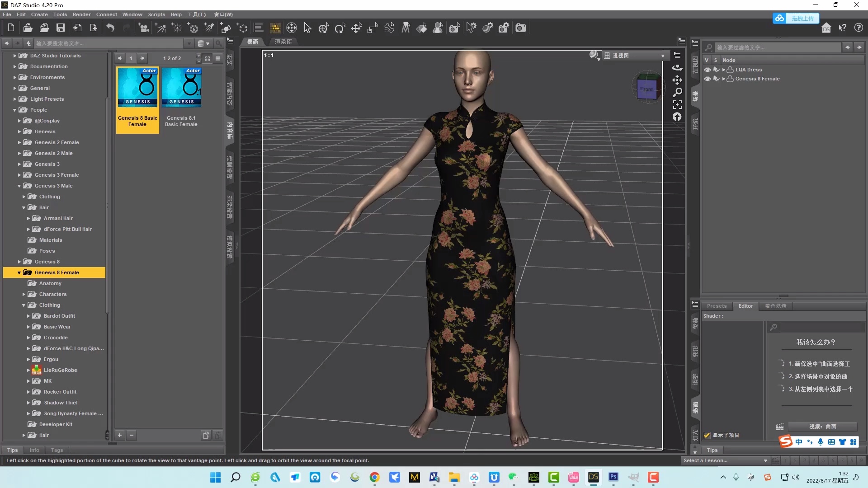Screen dimensions: 868x488
Task: Click the viewport frame selection icon
Action: pos(677,105)
